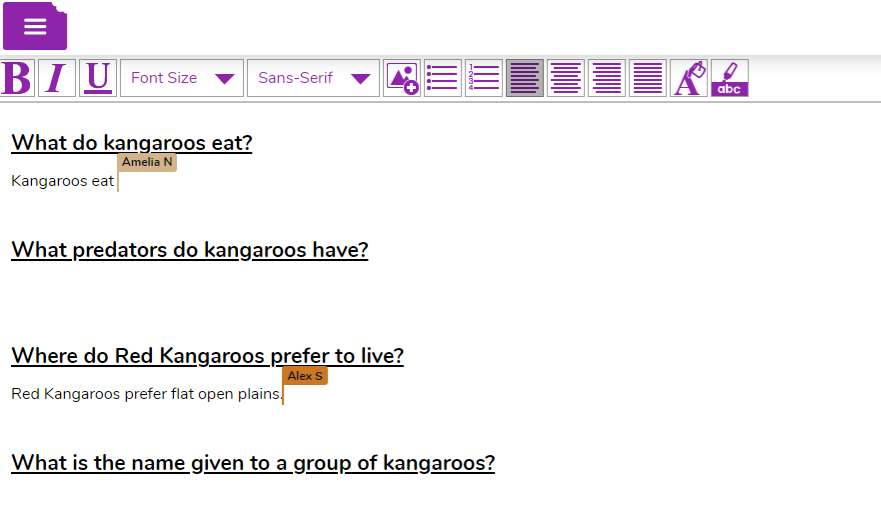Apply bulleted list formatting
This screenshot has height=521, width=881.
tap(443, 78)
